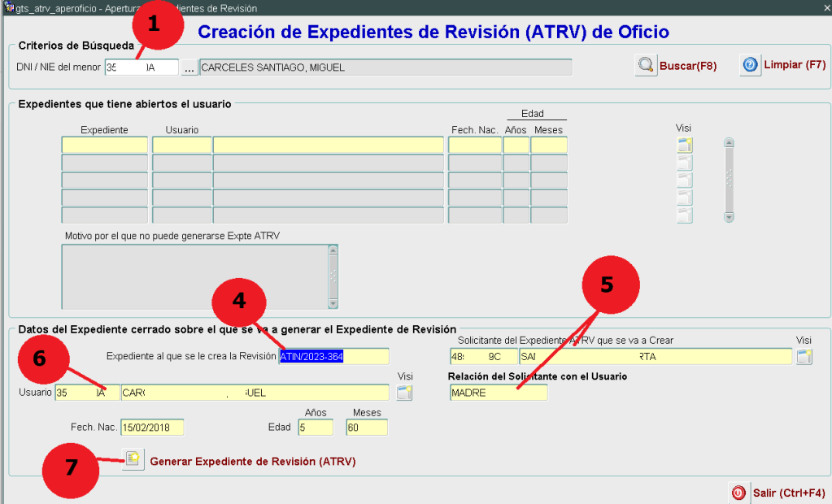
Task: Open Visi icon next to Solicitante field
Action: point(804,356)
